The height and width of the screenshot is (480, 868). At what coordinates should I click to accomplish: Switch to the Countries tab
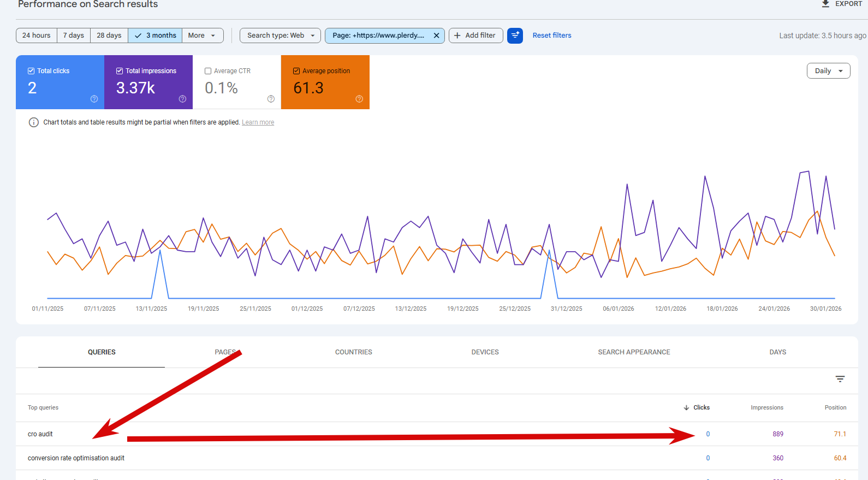coord(354,352)
